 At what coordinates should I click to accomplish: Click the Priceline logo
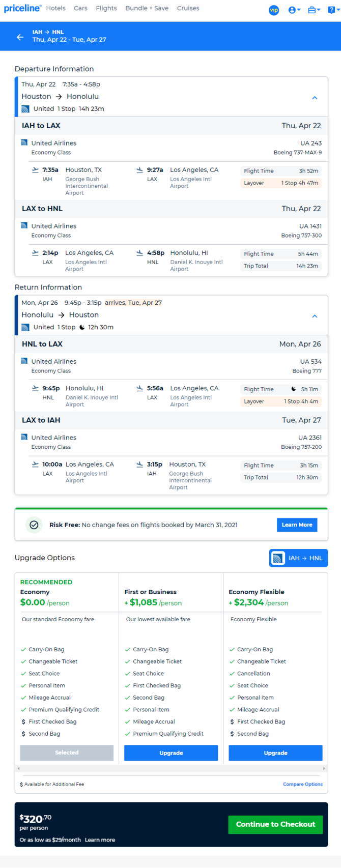click(x=23, y=8)
